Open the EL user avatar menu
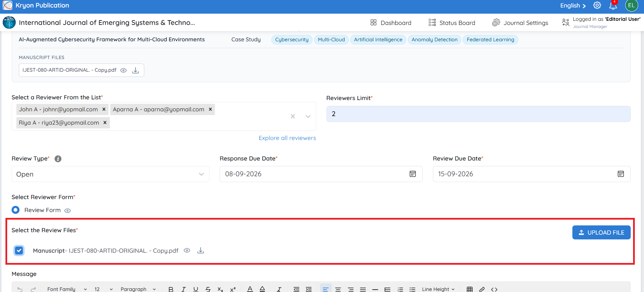The height and width of the screenshot is (292, 644). click(x=631, y=5)
